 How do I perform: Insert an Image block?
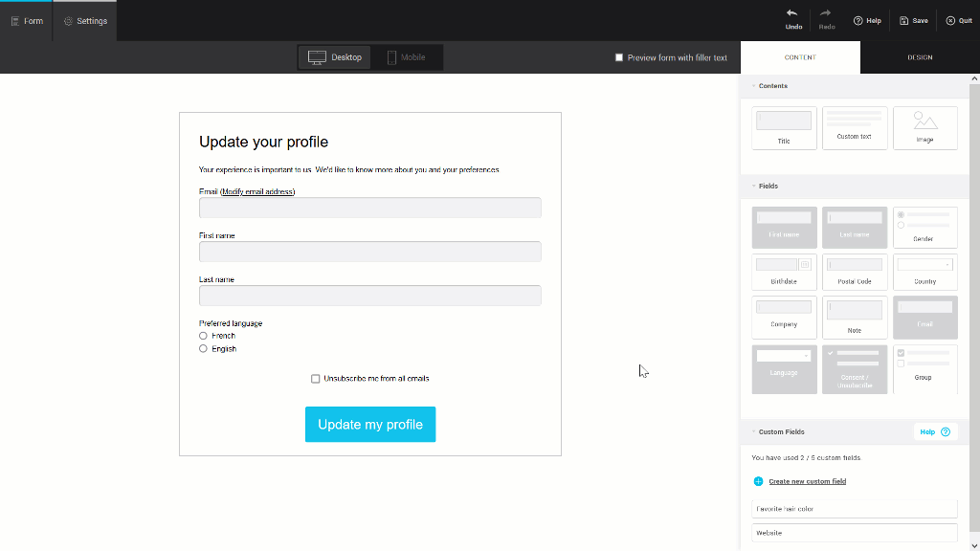pyautogui.click(x=924, y=128)
